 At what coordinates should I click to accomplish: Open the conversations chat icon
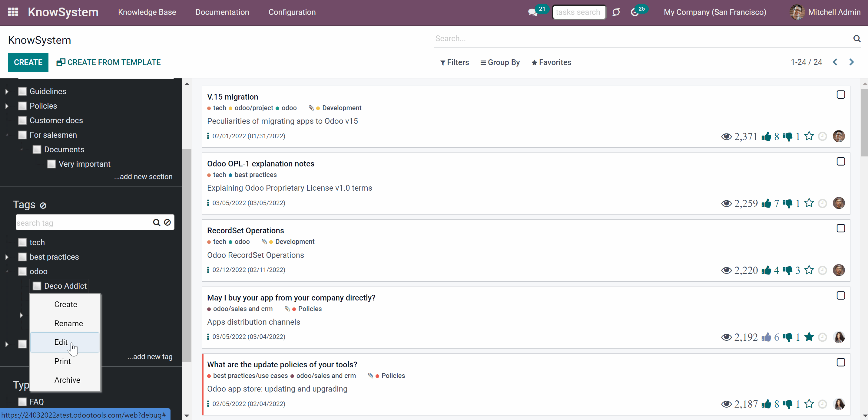pos(533,12)
